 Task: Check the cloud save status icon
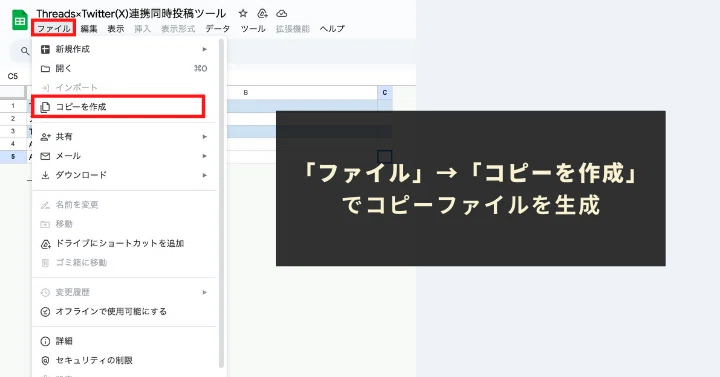(281, 13)
